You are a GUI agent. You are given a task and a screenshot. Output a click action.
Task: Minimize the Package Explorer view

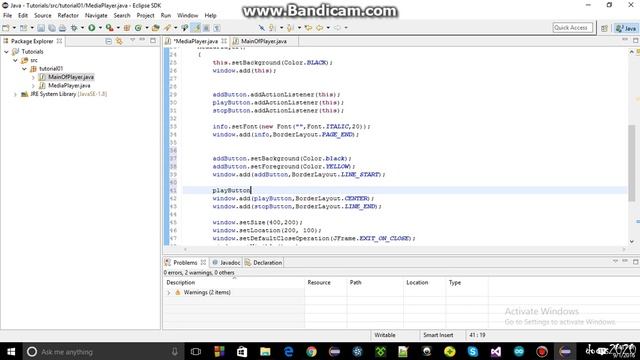click(x=142, y=40)
